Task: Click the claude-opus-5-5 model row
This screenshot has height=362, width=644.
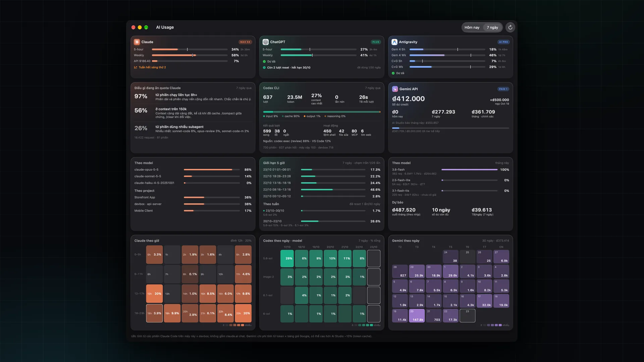Action: 193,170
